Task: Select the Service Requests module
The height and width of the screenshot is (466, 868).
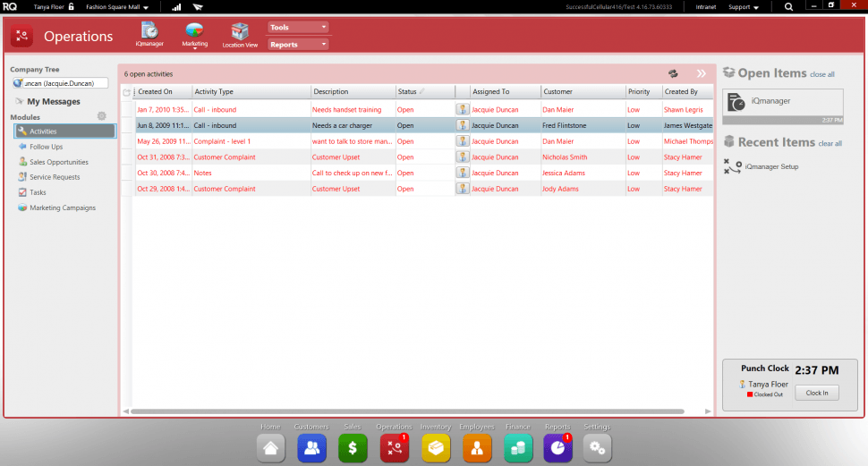Action: coord(48,177)
